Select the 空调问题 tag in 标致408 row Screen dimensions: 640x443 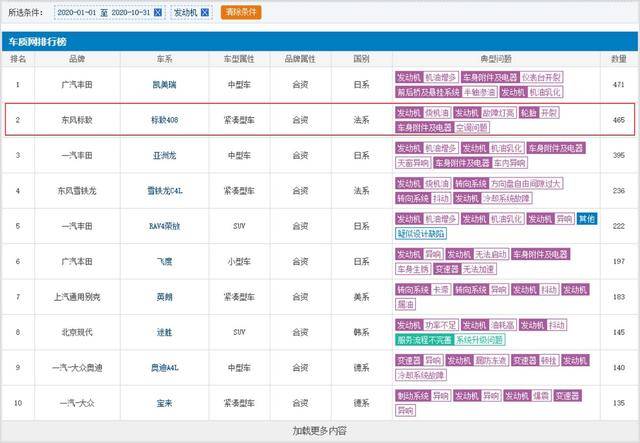click(x=471, y=128)
